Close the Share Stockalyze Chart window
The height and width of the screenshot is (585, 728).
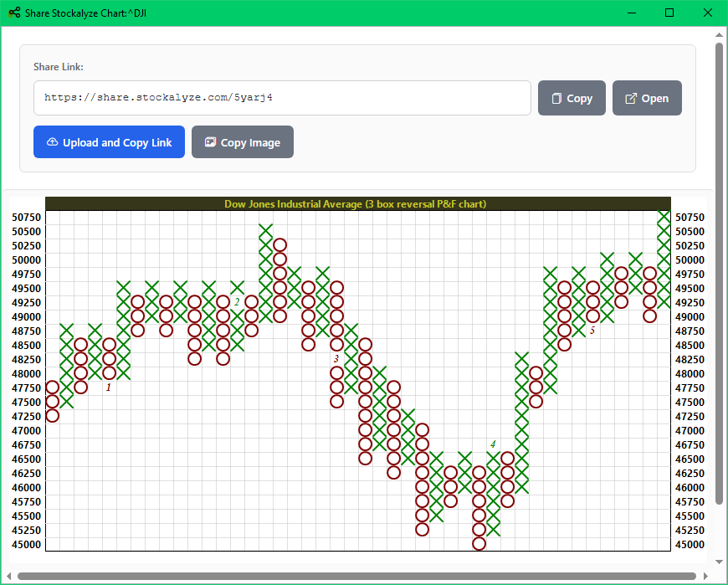click(x=708, y=13)
